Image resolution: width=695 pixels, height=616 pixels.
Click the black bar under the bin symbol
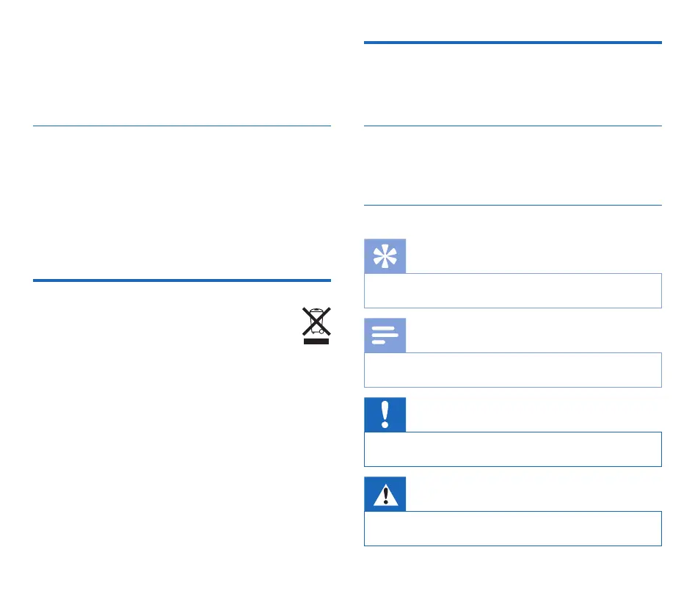click(x=316, y=340)
